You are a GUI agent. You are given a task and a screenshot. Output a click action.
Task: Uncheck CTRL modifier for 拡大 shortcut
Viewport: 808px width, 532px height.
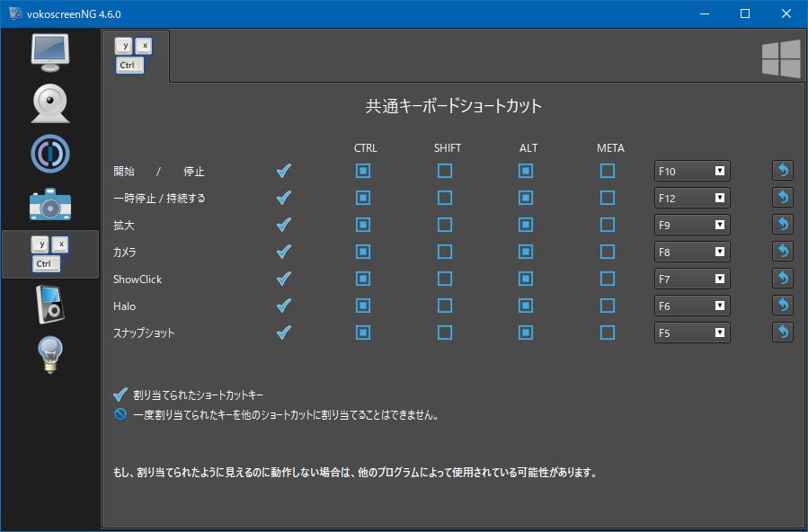point(363,225)
